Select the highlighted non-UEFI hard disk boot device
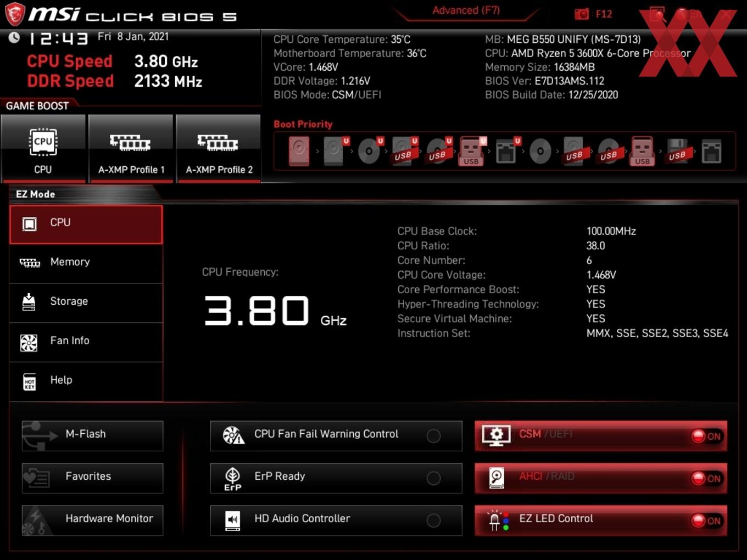 click(299, 151)
